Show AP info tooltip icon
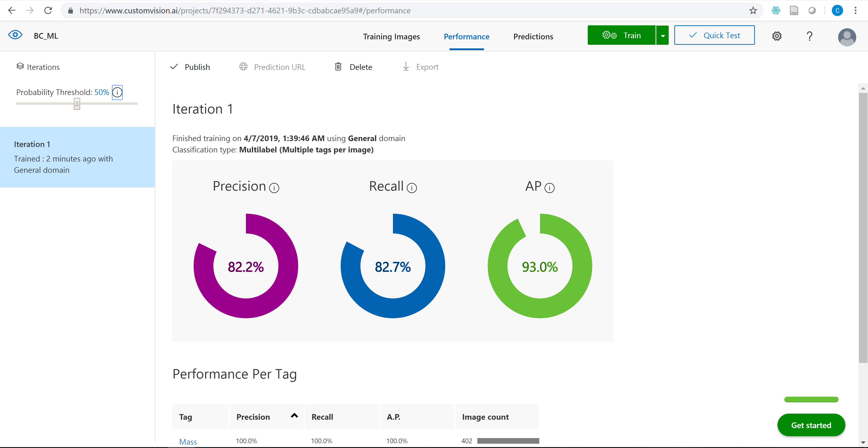Image resolution: width=868 pixels, height=448 pixels. click(549, 188)
